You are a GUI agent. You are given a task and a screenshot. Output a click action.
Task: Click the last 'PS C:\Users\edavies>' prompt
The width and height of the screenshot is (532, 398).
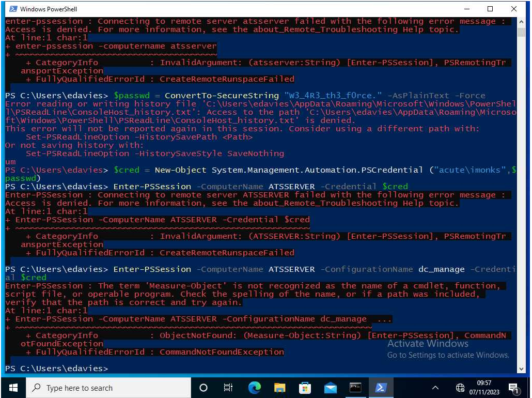[x=57, y=369]
